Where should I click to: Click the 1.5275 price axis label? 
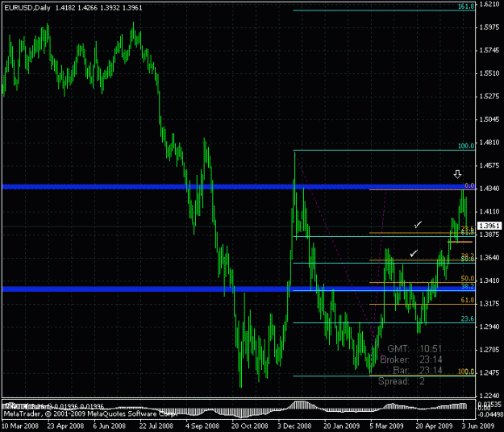click(489, 97)
